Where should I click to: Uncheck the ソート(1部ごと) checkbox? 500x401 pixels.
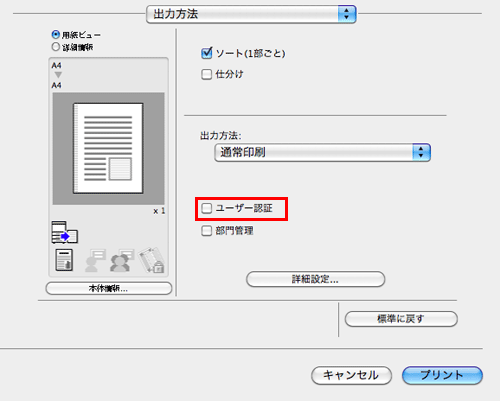(x=207, y=53)
